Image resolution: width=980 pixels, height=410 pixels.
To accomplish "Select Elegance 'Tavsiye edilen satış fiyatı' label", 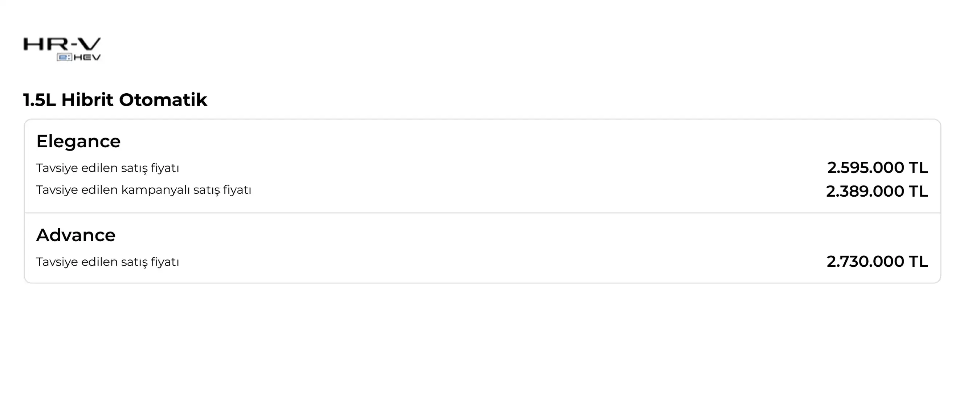I will pyautogui.click(x=108, y=168).
